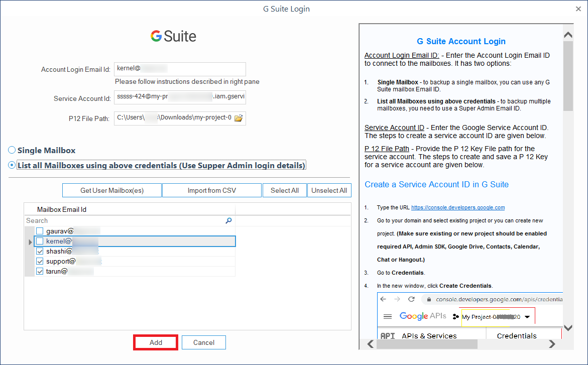Click Create a Service Account ID heading
Image resolution: width=588 pixels, height=365 pixels.
pyautogui.click(x=436, y=185)
